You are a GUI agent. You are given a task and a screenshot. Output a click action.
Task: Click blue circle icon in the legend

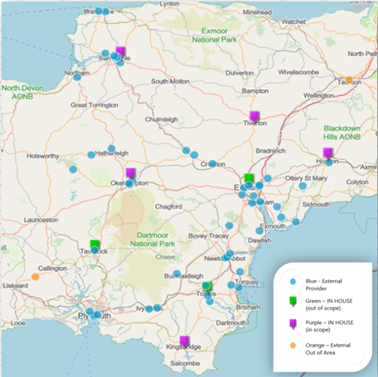293,282
